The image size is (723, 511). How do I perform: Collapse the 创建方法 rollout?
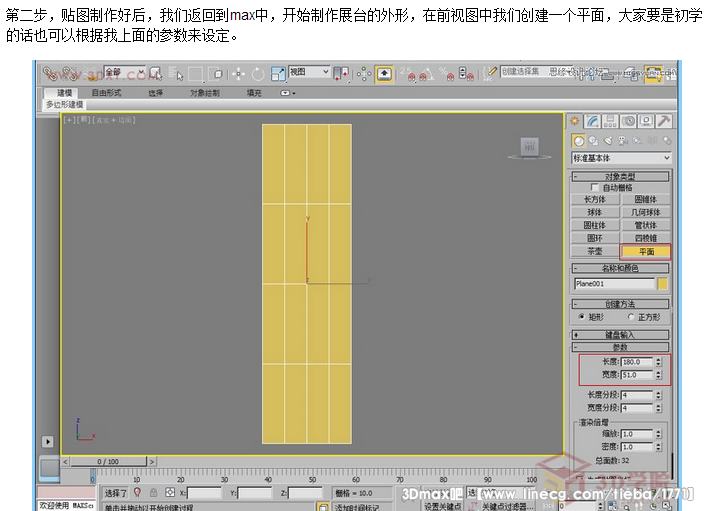[620, 304]
